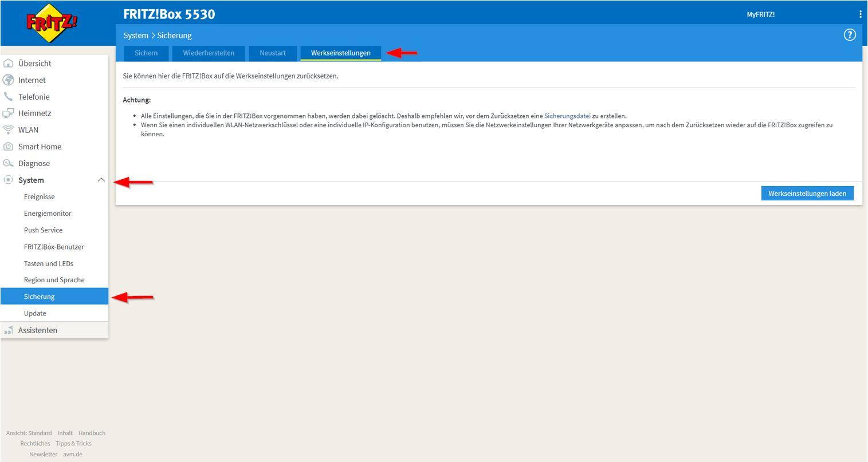
Task: Click the Ansicht: Standard footer link
Action: [29, 433]
